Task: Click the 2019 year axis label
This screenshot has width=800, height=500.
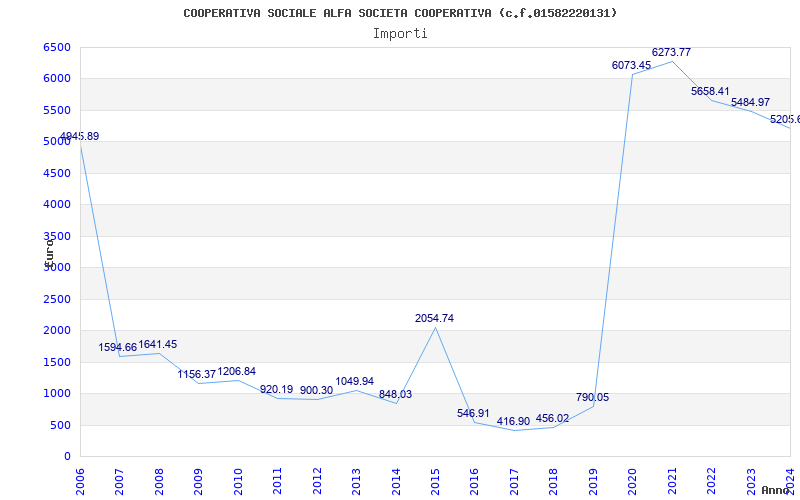Action: (x=593, y=482)
